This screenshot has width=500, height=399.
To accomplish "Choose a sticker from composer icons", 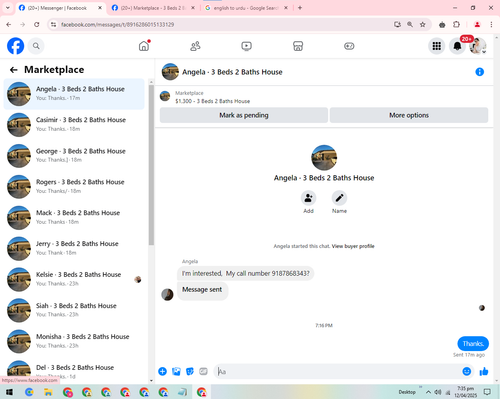I will pyautogui.click(x=190, y=371).
